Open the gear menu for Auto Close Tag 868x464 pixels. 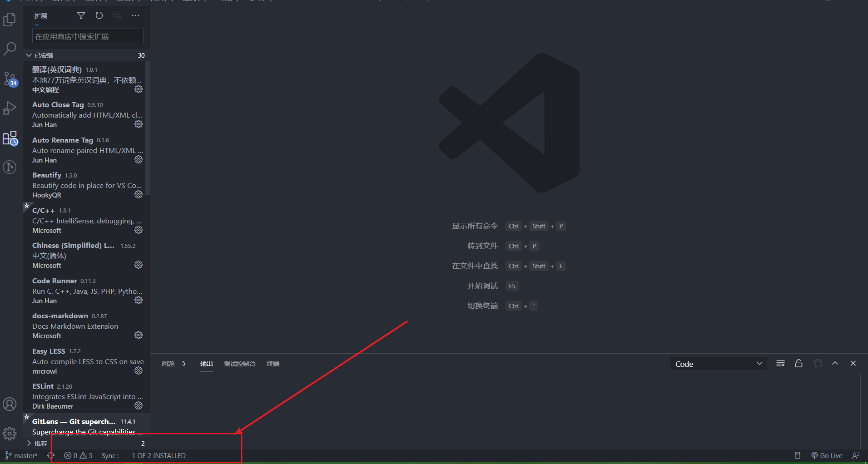[139, 124]
